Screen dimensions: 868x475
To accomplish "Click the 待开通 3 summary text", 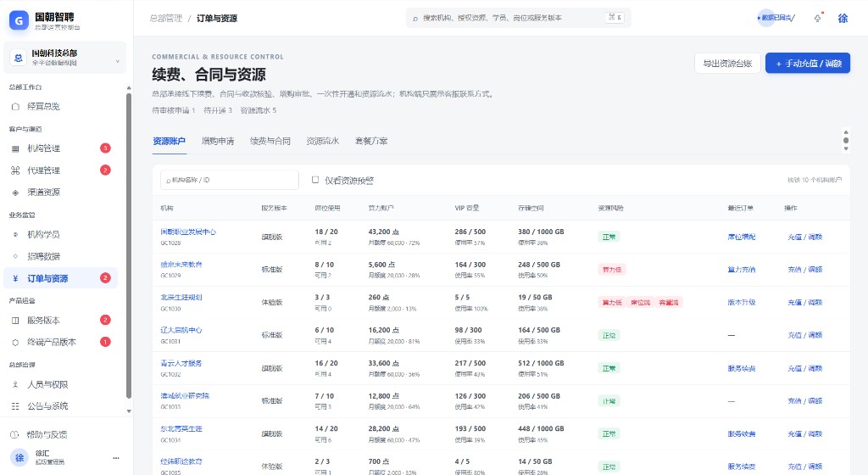I will click(x=218, y=110).
